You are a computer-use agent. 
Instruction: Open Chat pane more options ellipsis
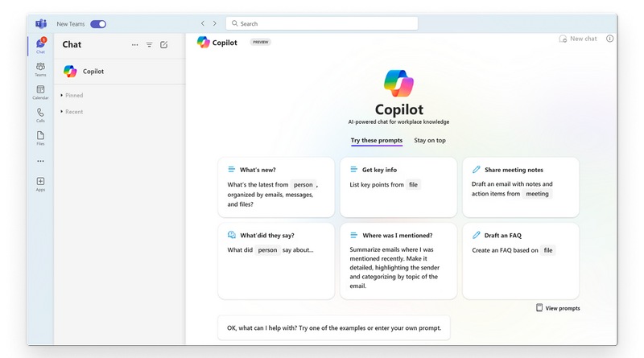[134, 45]
